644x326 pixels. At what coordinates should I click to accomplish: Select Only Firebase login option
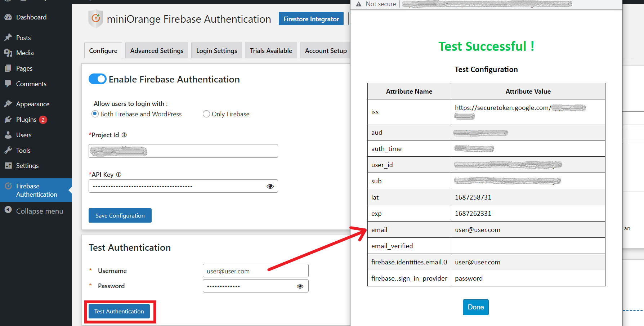click(206, 114)
